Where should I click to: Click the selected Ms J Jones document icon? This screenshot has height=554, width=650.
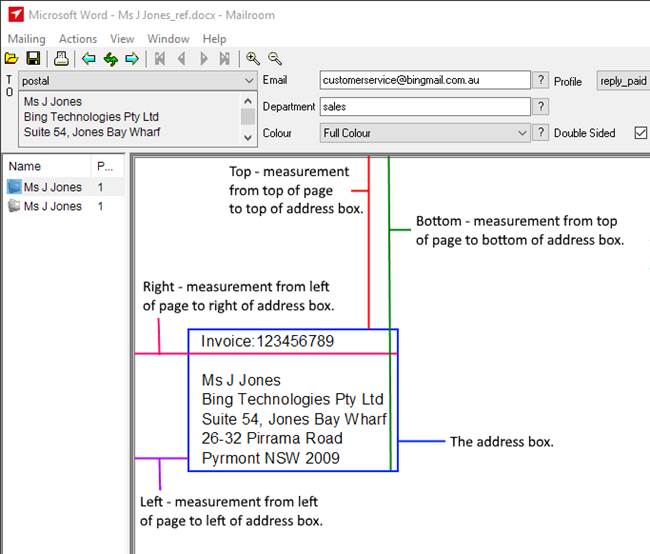[x=14, y=187]
